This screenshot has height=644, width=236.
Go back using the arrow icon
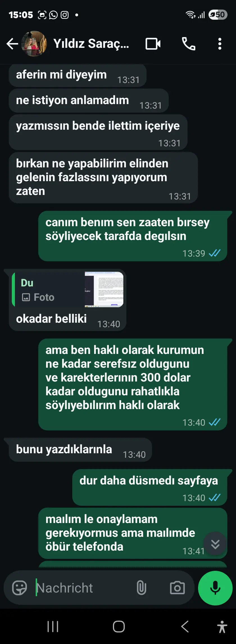point(12,44)
